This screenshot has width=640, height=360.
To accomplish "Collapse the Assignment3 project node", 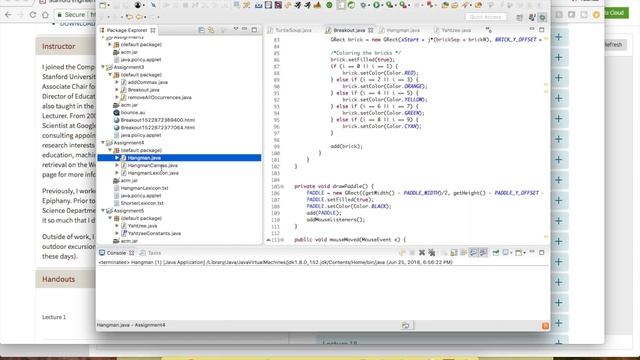I will pyautogui.click(x=103, y=67).
